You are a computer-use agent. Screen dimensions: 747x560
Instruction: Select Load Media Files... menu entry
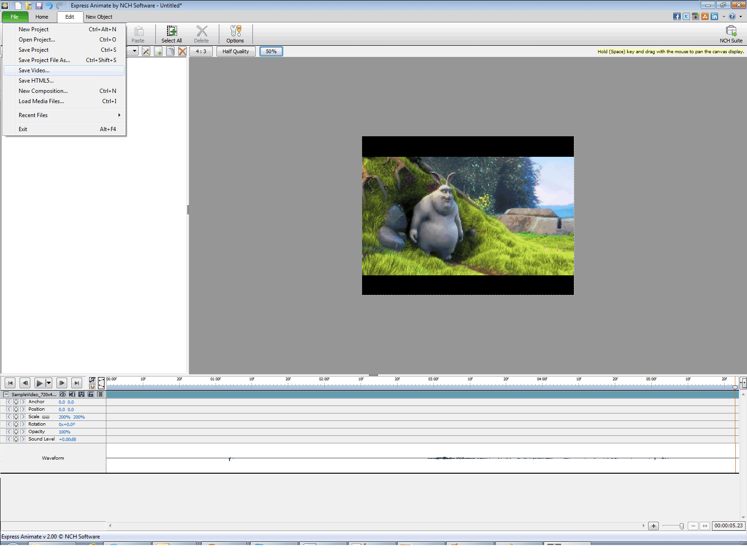64,101
